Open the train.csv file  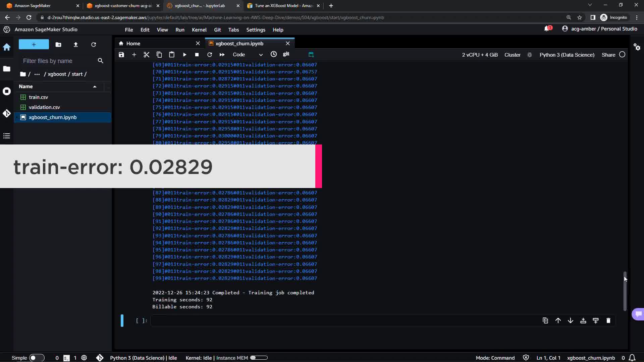38,97
